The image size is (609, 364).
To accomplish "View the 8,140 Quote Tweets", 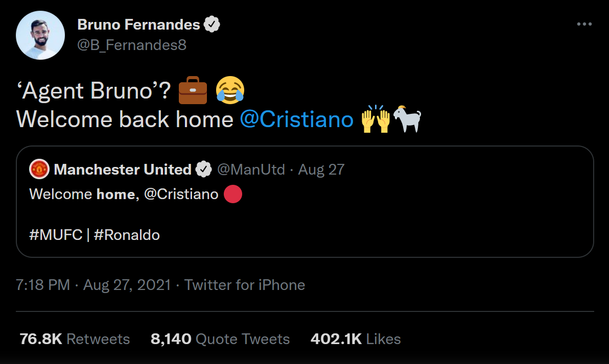I will point(220,339).
